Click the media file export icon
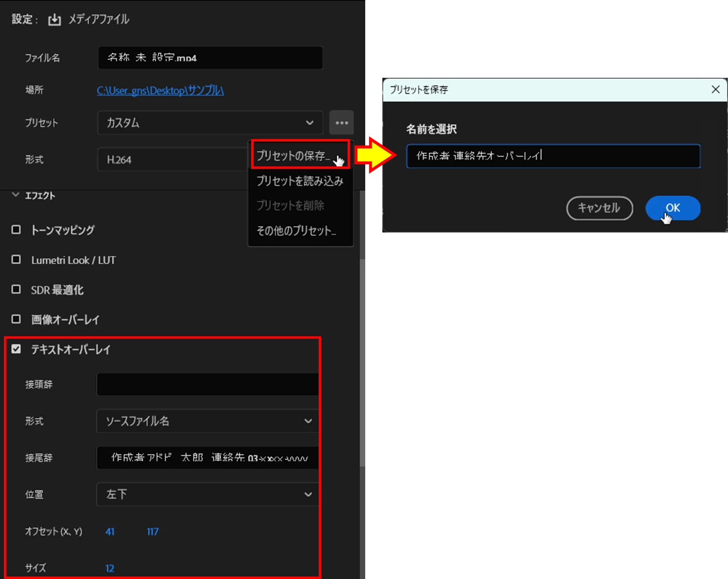This screenshot has height=579, width=728. coord(54,20)
